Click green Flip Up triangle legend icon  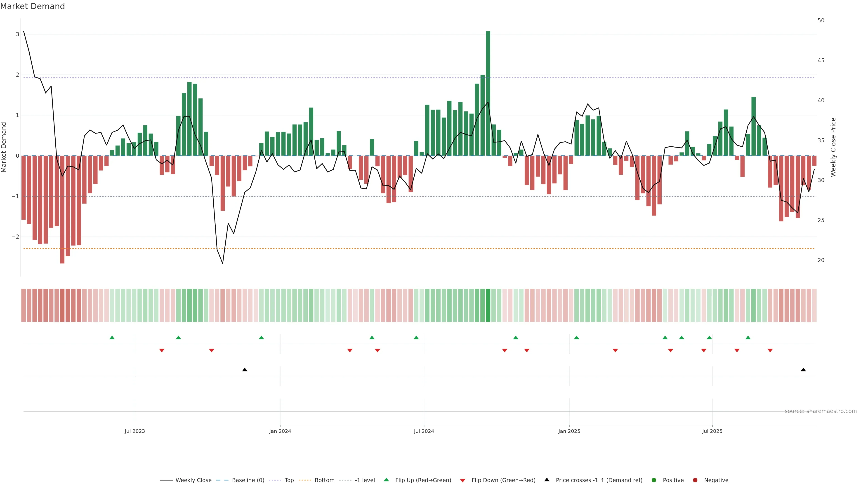tap(386, 480)
